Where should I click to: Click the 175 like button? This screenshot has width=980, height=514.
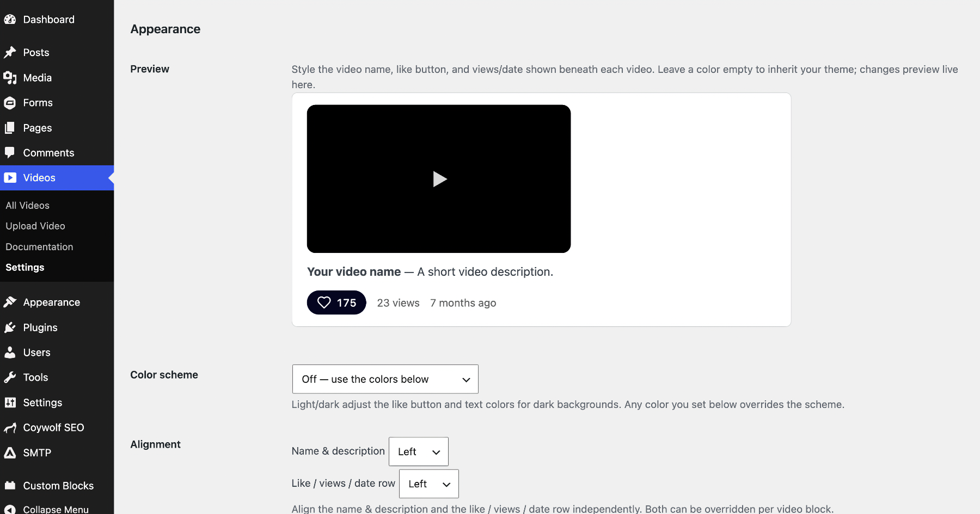[336, 302]
